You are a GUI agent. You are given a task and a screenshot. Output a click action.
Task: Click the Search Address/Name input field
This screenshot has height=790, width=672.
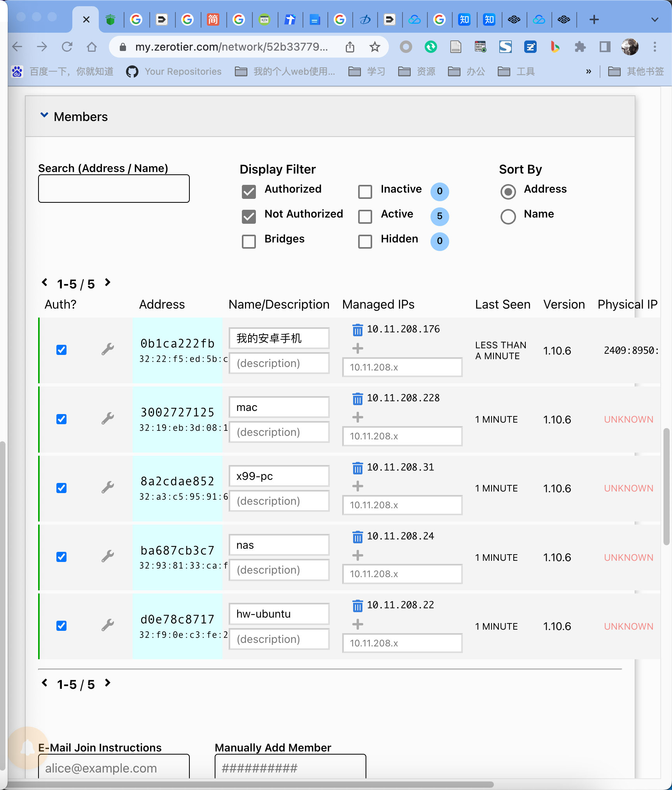[114, 188]
